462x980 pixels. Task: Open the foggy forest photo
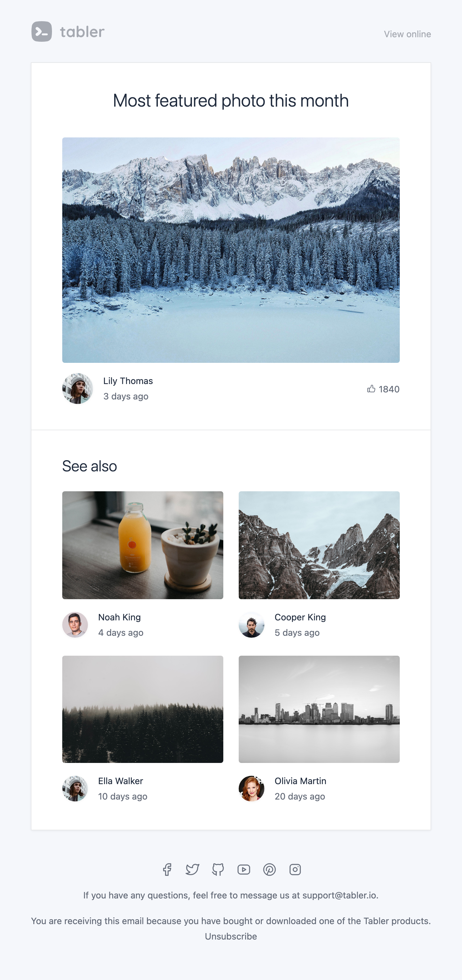coord(142,709)
